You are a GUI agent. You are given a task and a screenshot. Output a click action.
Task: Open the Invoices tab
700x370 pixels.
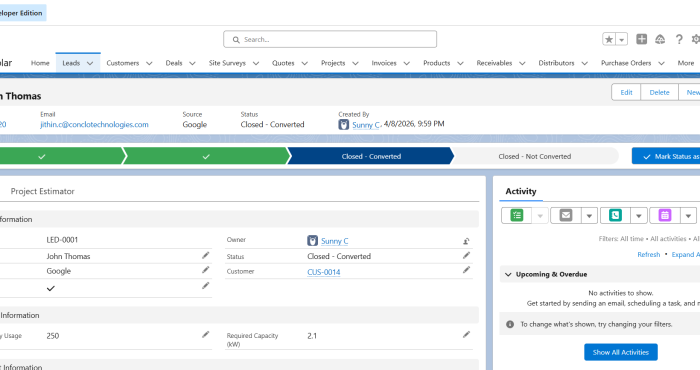[x=384, y=63]
